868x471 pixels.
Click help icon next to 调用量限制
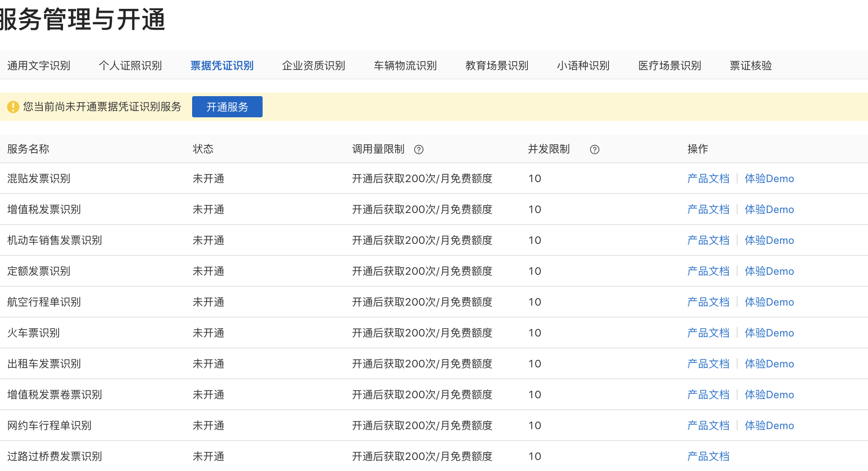coord(419,150)
